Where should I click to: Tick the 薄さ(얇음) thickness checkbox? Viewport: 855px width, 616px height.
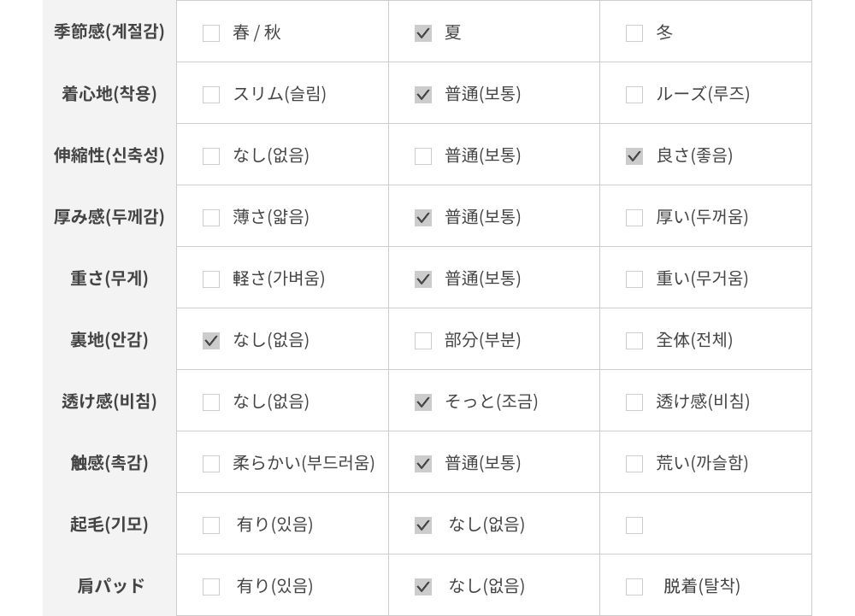[211, 218]
